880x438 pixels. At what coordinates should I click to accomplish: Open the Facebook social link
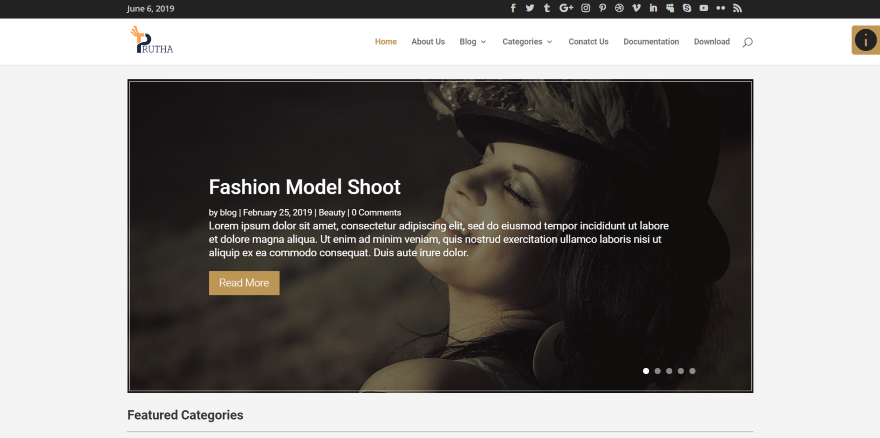click(x=513, y=8)
